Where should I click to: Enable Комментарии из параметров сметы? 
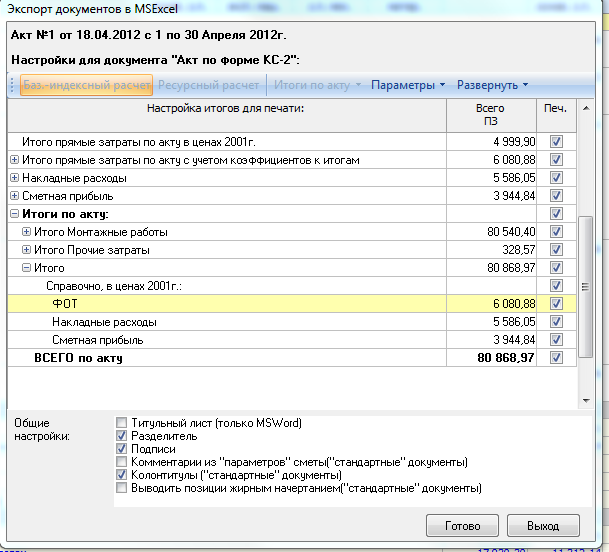tap(122, 461)
